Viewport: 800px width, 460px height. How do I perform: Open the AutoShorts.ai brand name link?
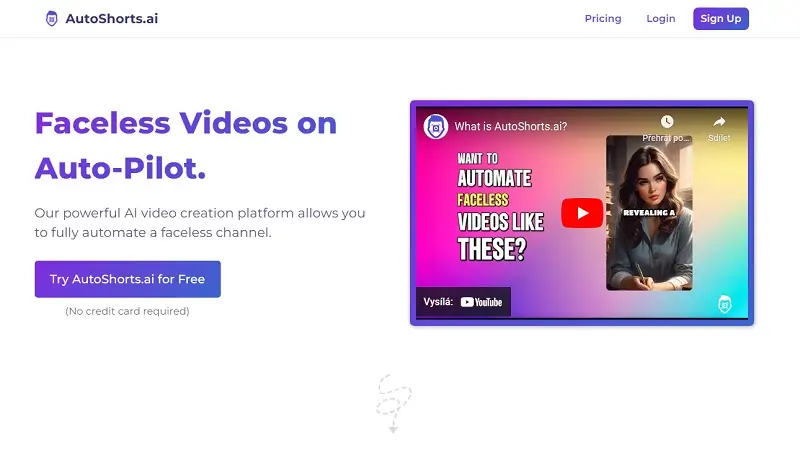coord(112,19)
